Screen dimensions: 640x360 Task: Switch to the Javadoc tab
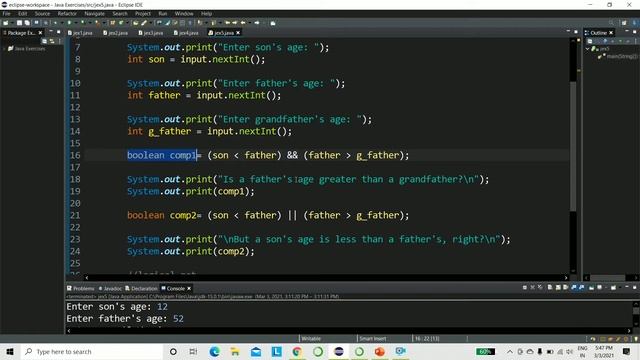110,288
